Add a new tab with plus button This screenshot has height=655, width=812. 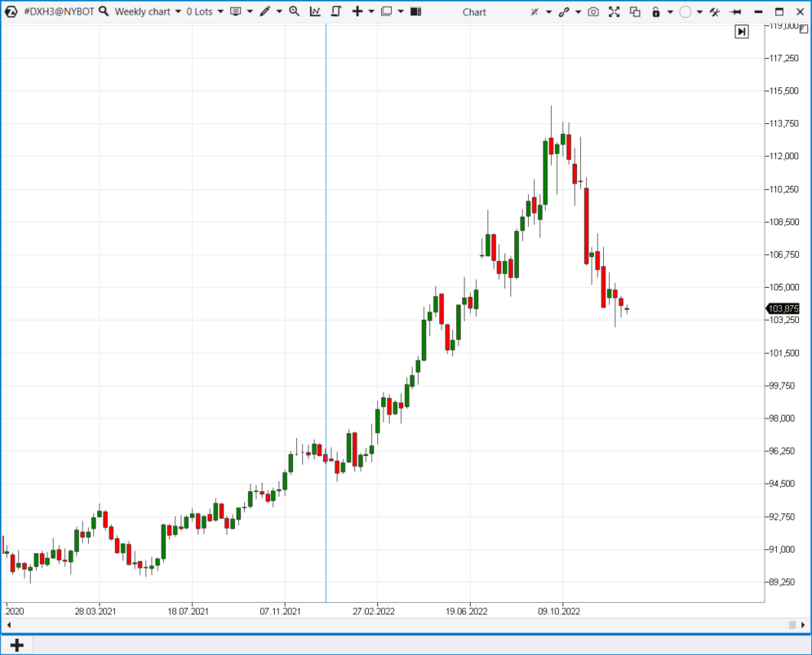pos(16,644)
